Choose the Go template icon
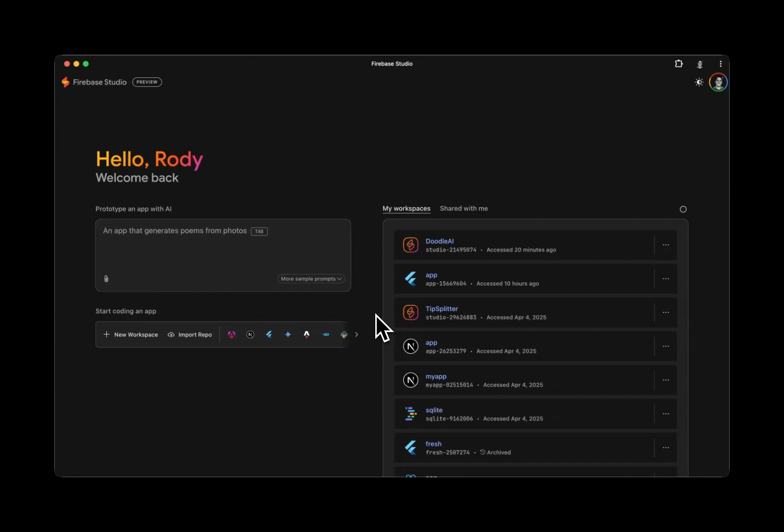The image size is (784, 532). [326, 334]
